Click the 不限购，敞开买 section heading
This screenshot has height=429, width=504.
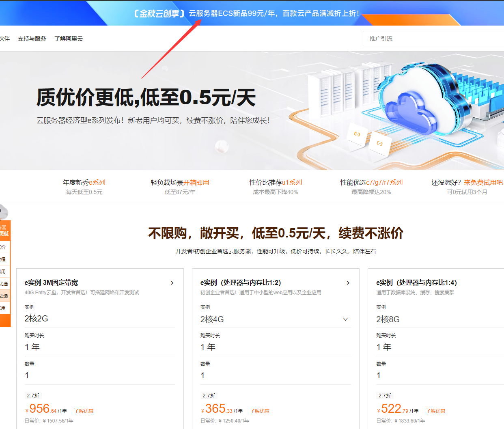(276, 233)
